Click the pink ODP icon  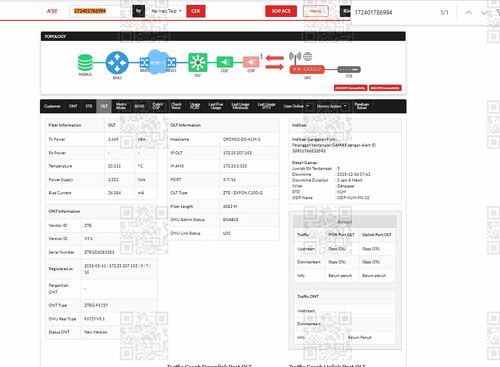pos(251,62)
